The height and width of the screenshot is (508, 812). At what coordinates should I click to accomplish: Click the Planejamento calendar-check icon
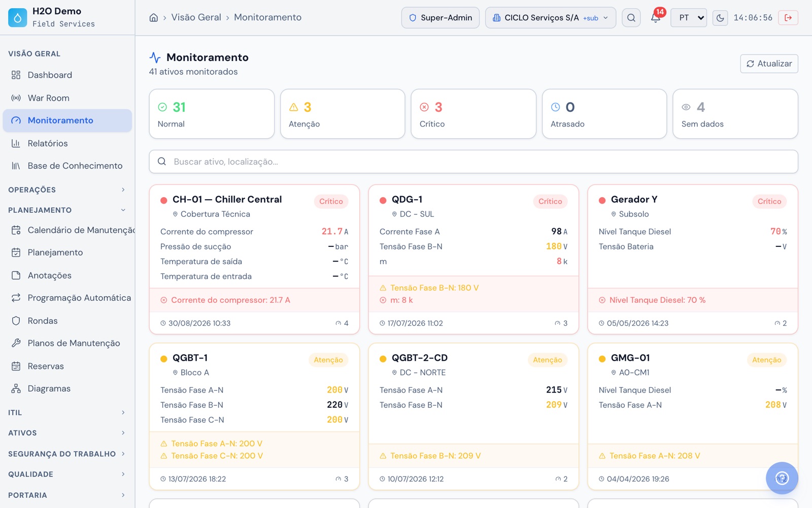(x=16, y=252)
